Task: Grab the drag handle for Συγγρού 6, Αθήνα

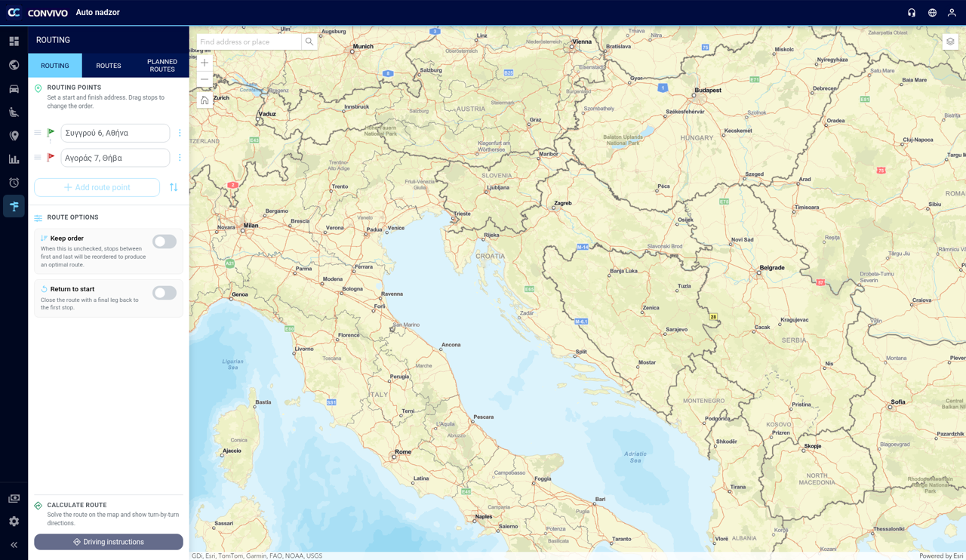Action: point(38,133)
